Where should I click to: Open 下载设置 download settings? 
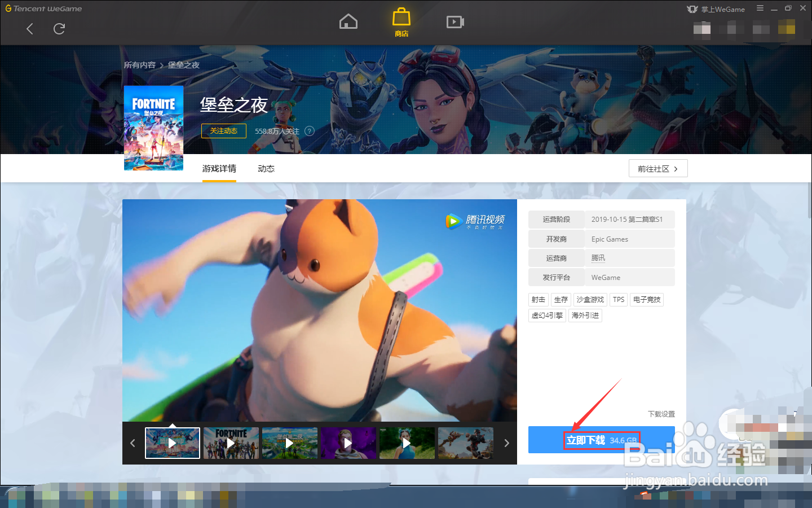(661, 414)
